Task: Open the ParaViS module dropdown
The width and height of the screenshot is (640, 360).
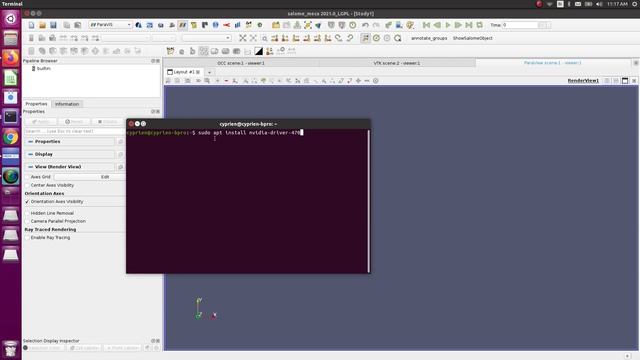Action: click(x=110, y=25)
